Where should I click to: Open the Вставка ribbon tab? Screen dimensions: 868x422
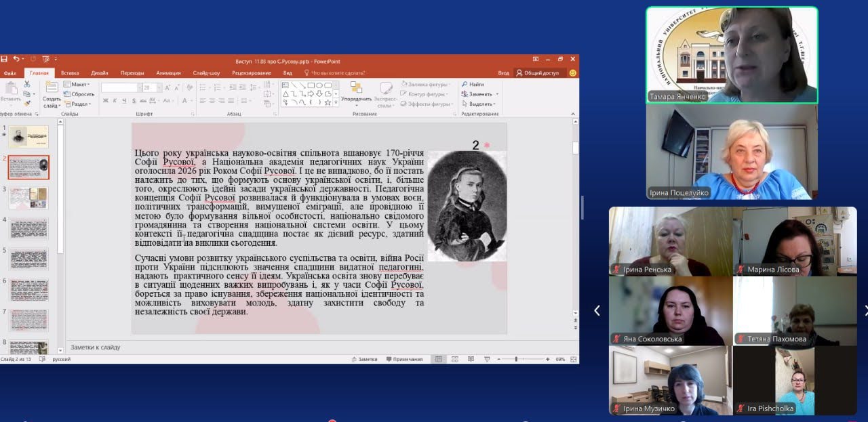[70, 73]
